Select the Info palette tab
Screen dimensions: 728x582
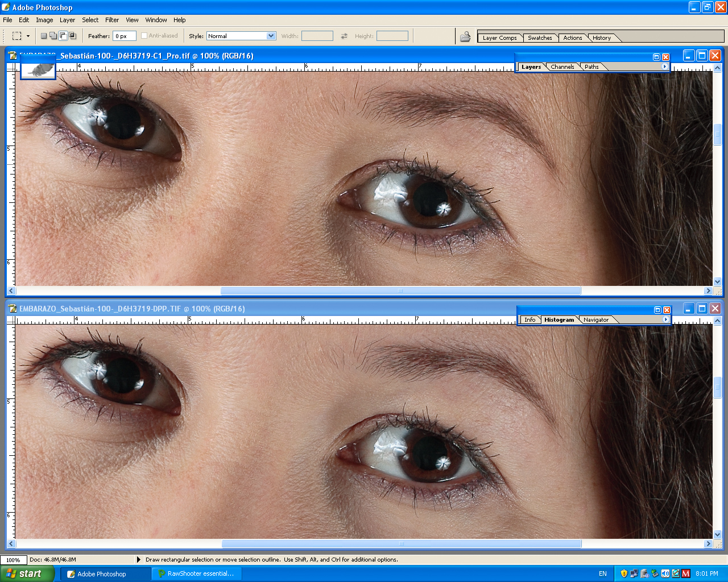click(x=530, y=319)
